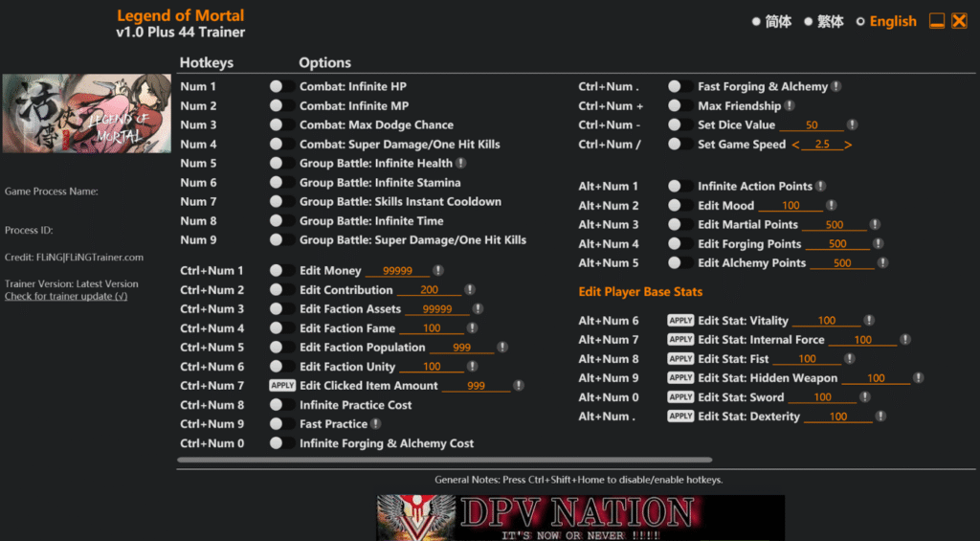Decrease game speed with left arrow
The width and height of the screenshot is (980, 541).
(x=795, y=145)
